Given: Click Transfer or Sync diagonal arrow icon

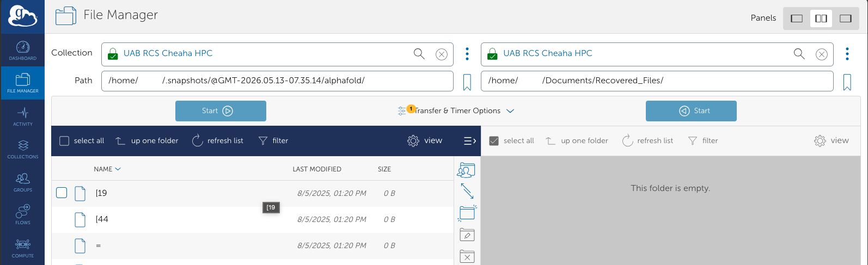Looking at the screenshot, I should [467, 191].
